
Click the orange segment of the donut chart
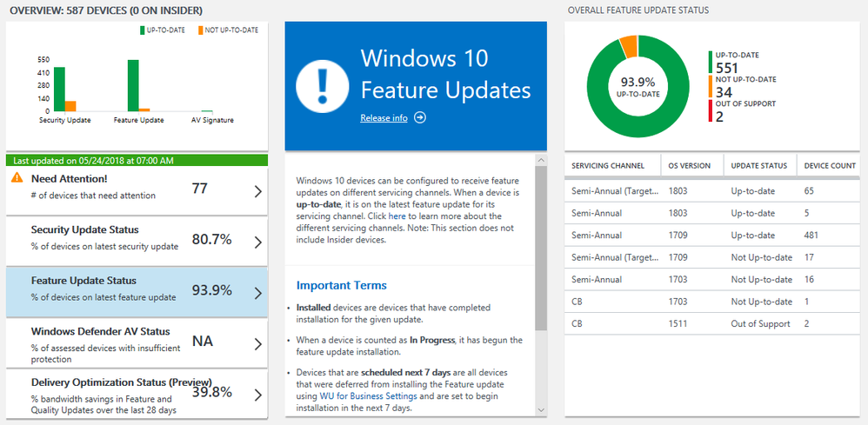pos(628,46)
